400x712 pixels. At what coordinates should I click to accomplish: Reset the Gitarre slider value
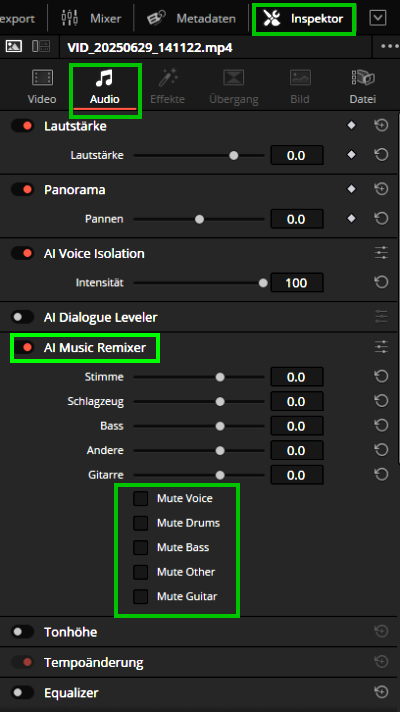[381, 475]
